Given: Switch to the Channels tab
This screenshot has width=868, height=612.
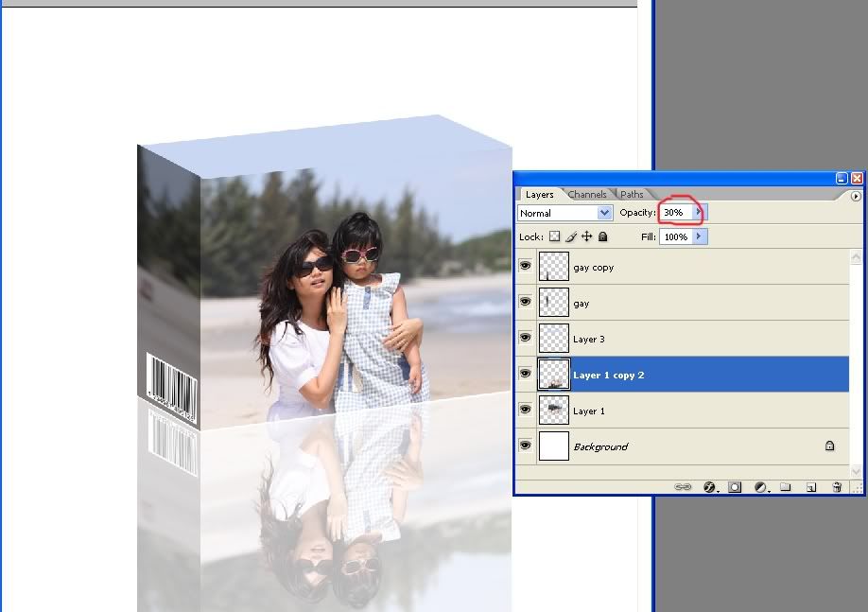Looking at the screenshot, I should [587, 195].
